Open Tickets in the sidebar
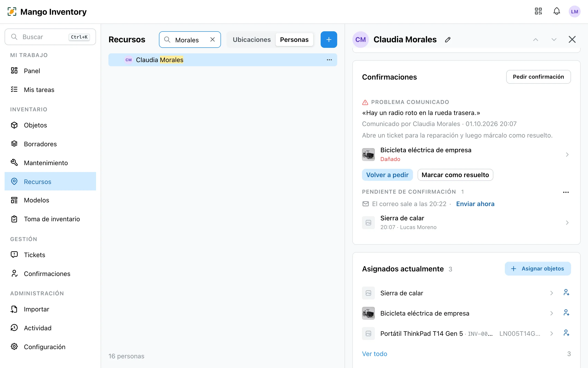The width and height of the screenshot is (588, 368). [x=50, y=255]
